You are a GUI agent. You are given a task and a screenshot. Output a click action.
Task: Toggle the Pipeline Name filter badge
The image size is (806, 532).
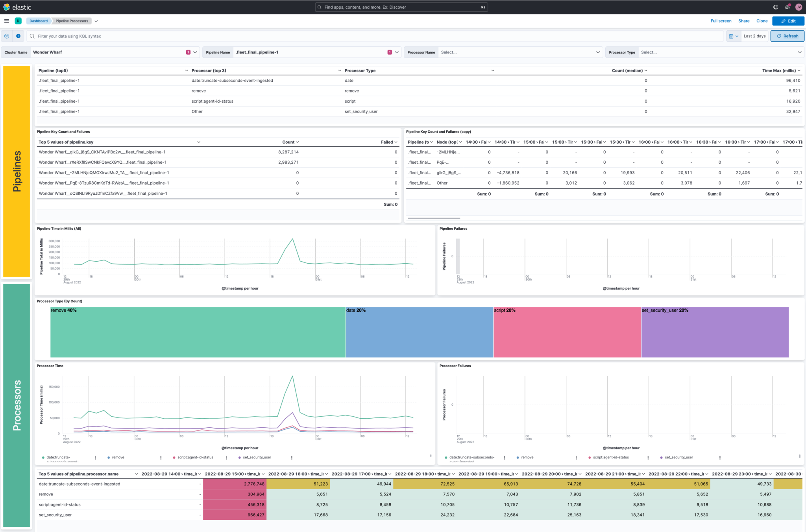pos(389,52)
